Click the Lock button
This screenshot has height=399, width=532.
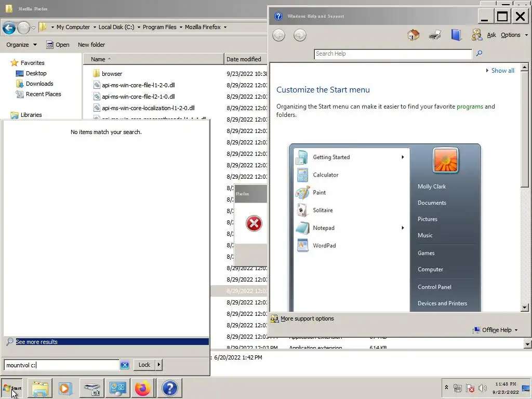point(144,365)
